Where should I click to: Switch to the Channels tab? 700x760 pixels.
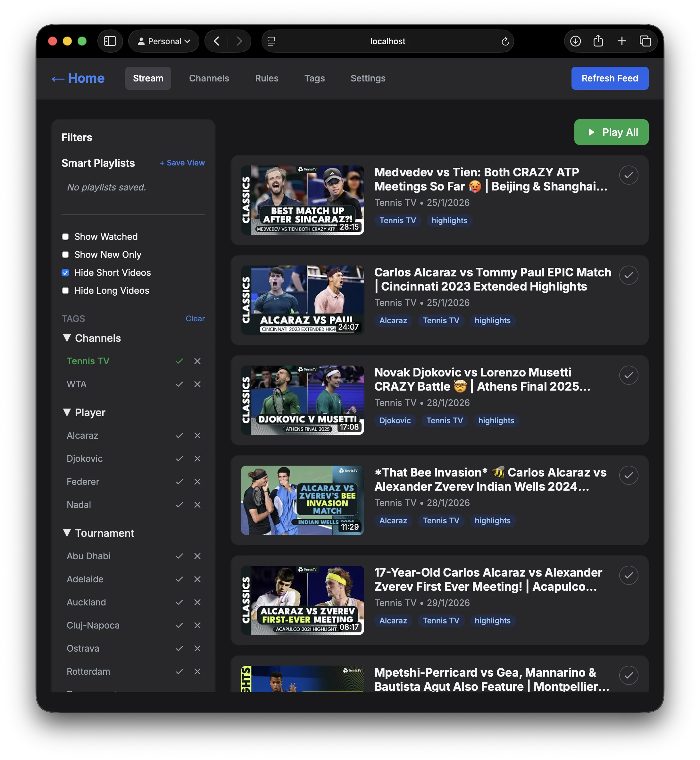pos(209,78)
